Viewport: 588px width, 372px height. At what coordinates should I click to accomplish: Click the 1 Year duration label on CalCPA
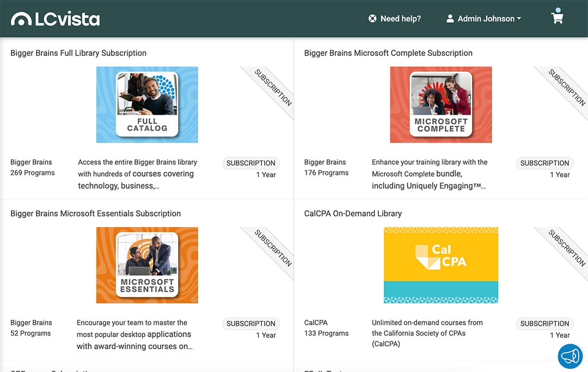tap(560, 335)
